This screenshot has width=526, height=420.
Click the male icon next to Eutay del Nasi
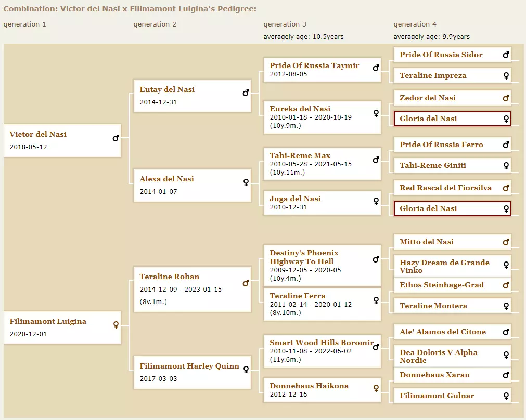[246, 93]
